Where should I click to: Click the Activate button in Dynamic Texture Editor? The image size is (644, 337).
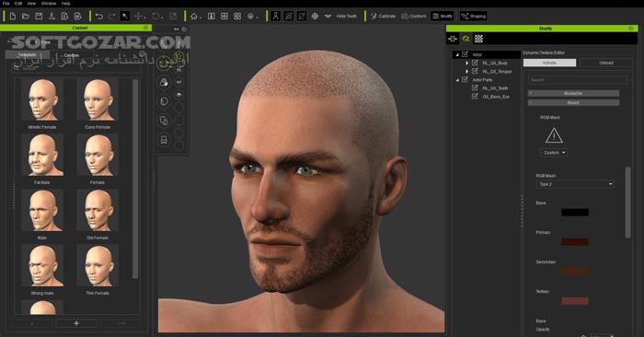[x=549, y=63]
